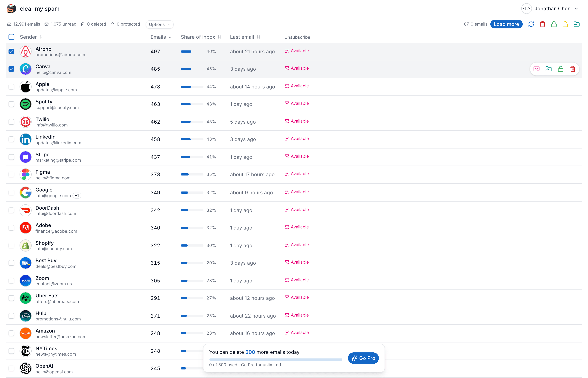Uncheck the Airbnb row checkbox

click(11, 52)
